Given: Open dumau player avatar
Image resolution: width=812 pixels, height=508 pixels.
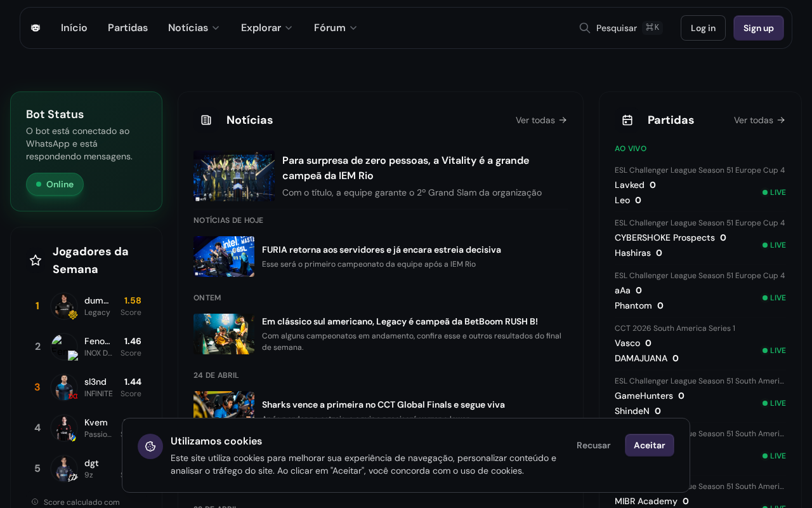Looking at the screenshot, I should 64,306.
